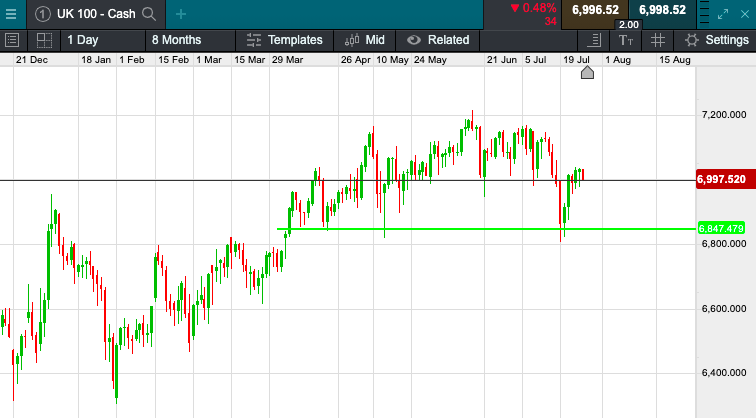Open the main hamburger menu
Viewport: 756px width, 418px height.
pos(11,14)
